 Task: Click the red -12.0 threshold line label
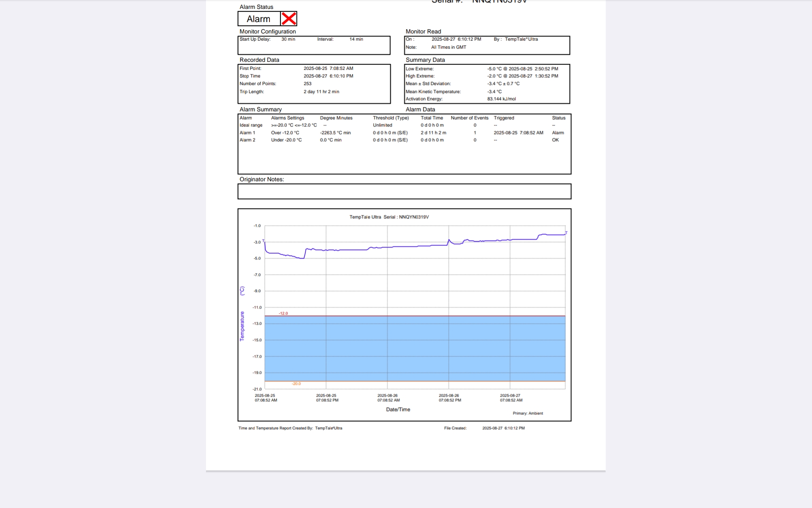point(283,313)
